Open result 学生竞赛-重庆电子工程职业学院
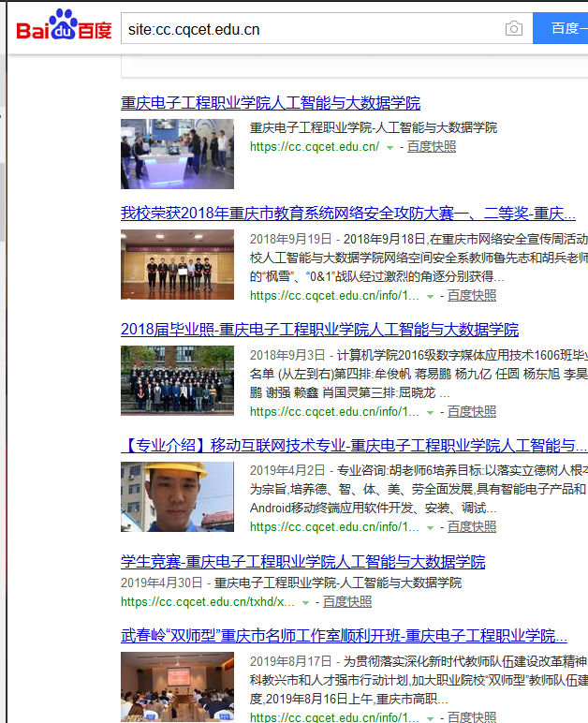 (302, 562)
